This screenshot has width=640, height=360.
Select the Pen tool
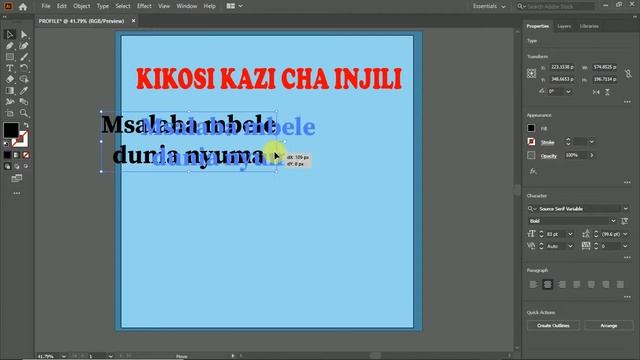pos(10,46)
